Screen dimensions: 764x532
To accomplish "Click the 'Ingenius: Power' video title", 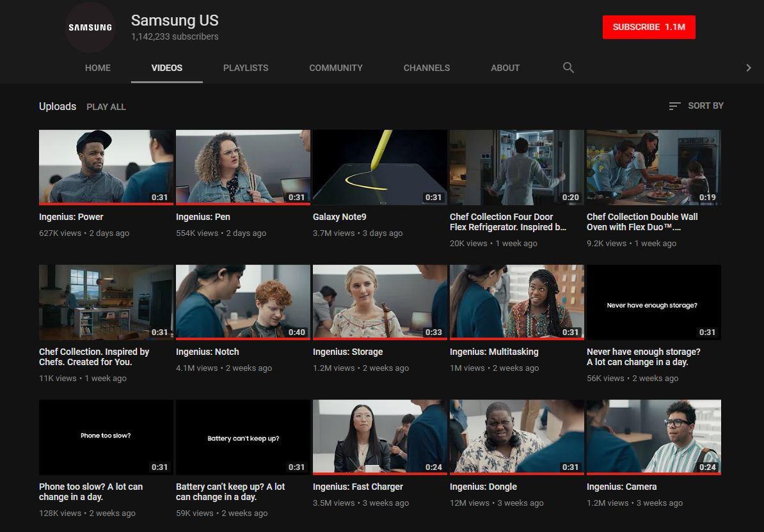I will [71, 217].
